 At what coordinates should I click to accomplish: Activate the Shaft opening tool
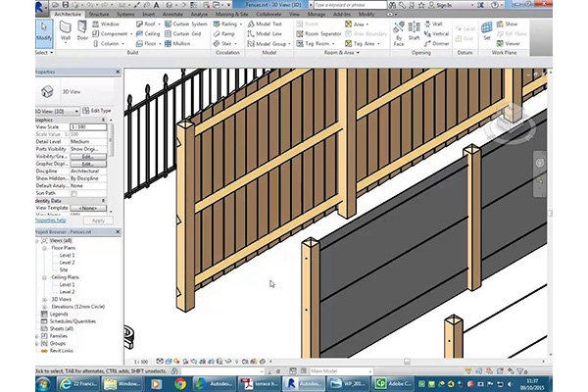pos(414,31)
